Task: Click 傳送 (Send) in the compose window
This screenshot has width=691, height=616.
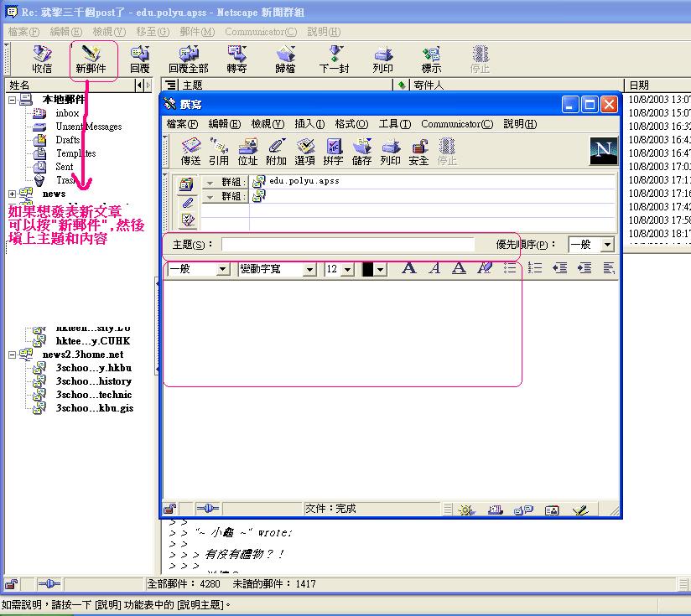Action: (x=191, y=152)
